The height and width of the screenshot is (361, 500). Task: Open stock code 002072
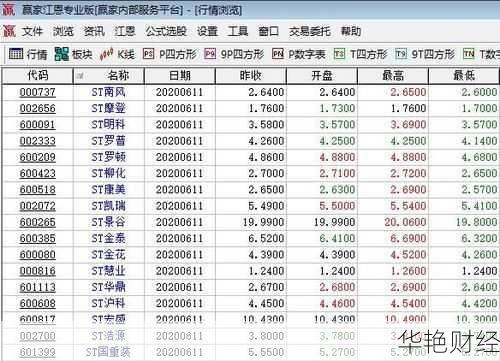pyautogui.click(x=37, y=206)
